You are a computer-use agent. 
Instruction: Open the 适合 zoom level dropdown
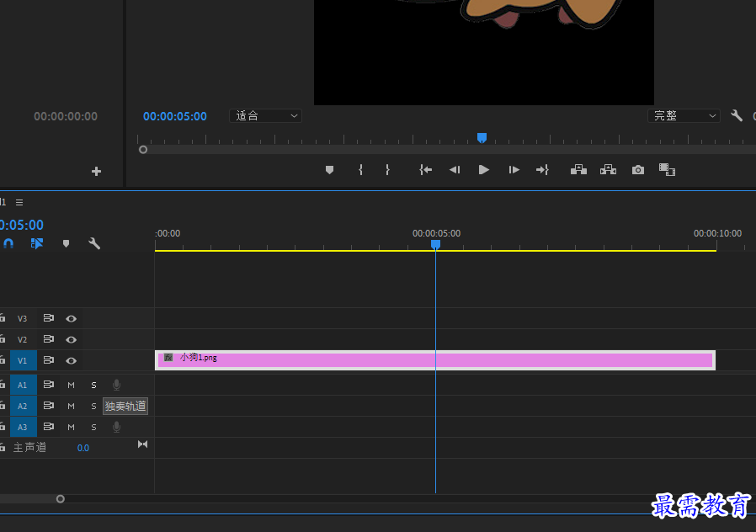point(266,115)
